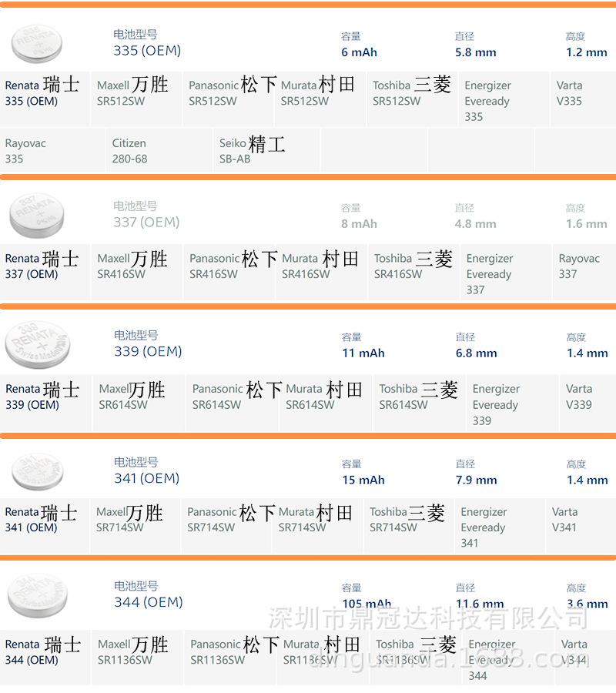The width and height of the screenshot is (616, 693).
Task: Click the Renata 339 battery image
Action: coord(38,345)
